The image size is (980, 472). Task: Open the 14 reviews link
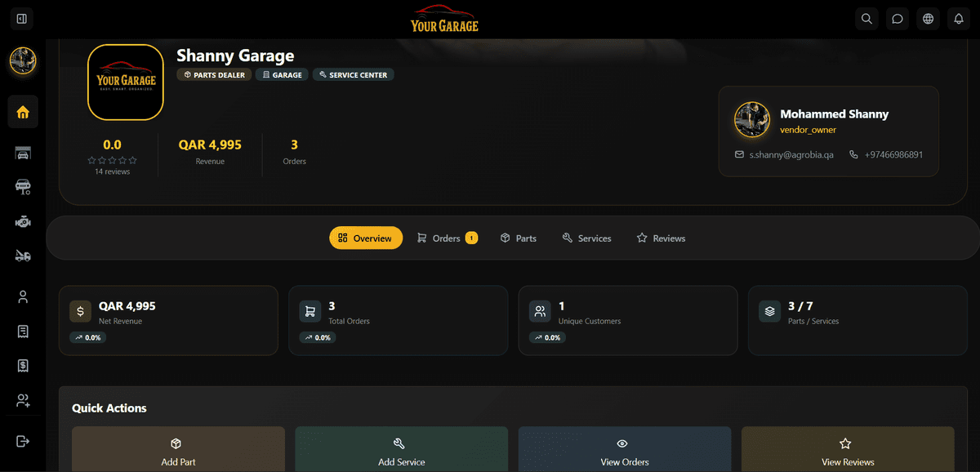pyautogui.click(x=112, y=171)
